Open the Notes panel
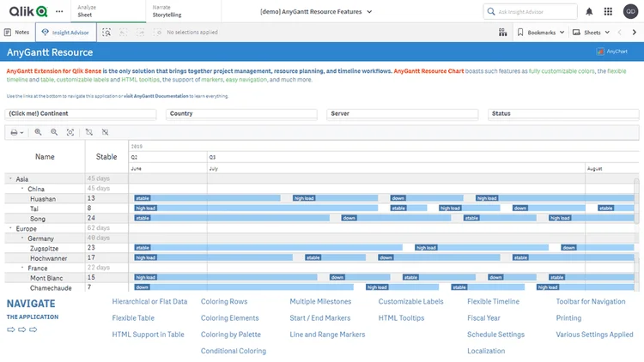 17,32
